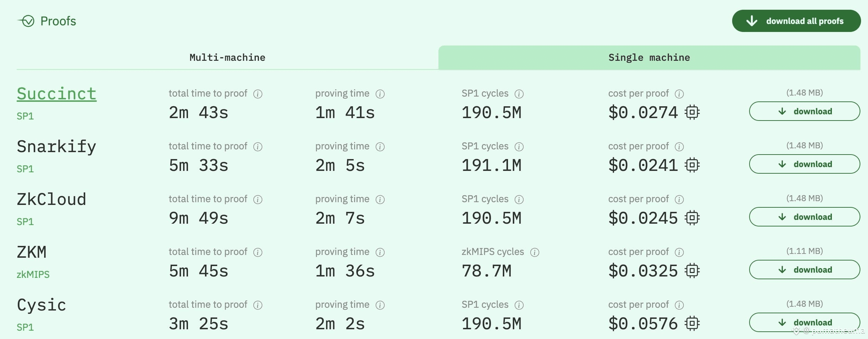Viewport: 868px width, 339px height.
Task: Click the zkMIPS label under ZKM
Action: pyautogui.click(x=33, y=274)
